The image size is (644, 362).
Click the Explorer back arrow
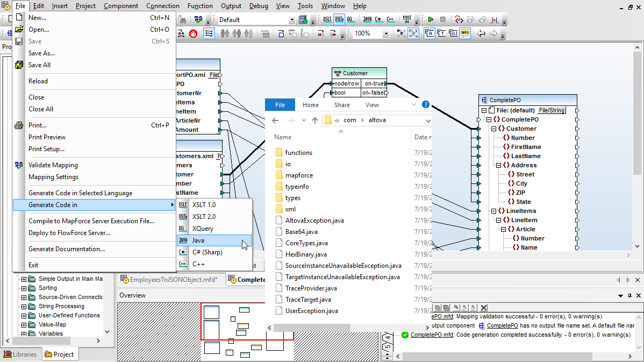coord(276,120)
